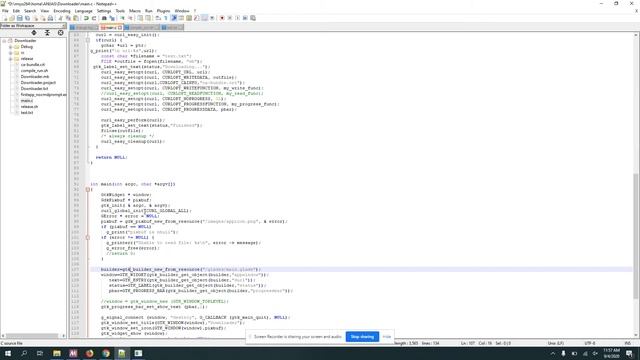Image resolution: width=640 pixels, height=360 pixels.
Task: Click the vertical scrollbar thumb of the editor
Action: pos(636,236)
